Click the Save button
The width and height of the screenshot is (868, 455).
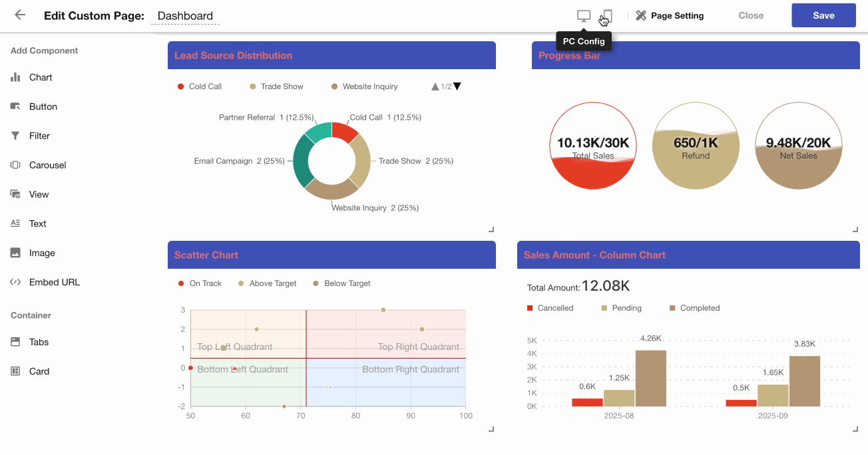(x=823, y=15)
